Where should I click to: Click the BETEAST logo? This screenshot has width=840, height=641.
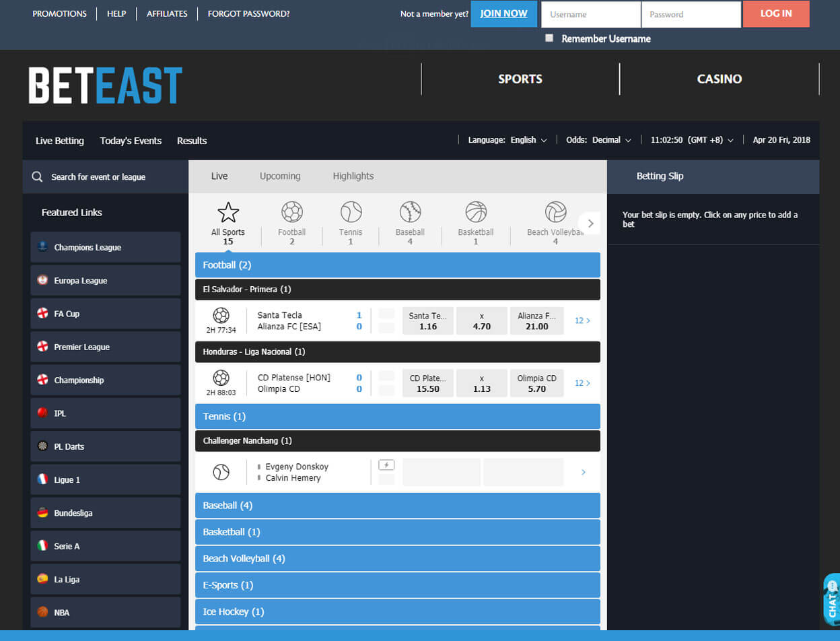tap(106, 85)
